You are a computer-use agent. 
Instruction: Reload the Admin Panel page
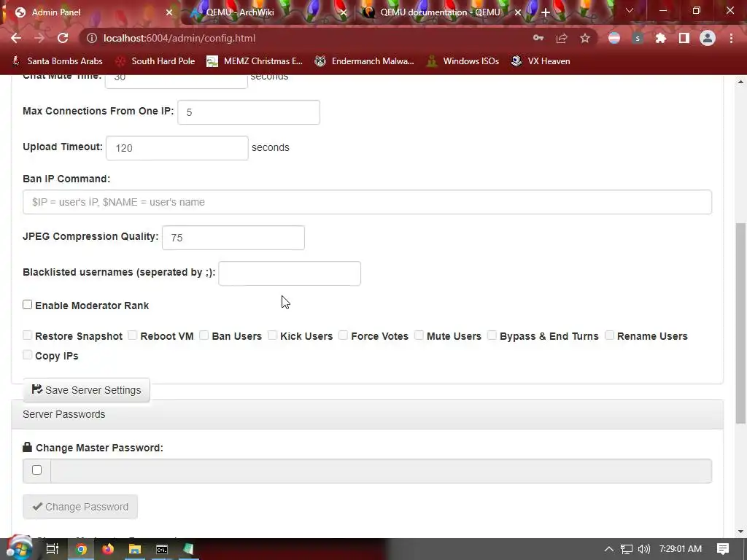point(63,38)
